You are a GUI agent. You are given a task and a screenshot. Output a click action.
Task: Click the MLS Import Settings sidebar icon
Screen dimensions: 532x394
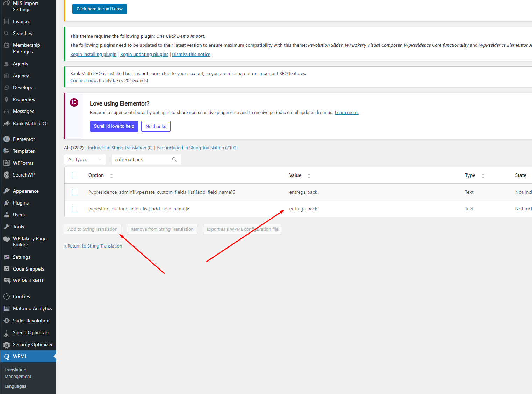[x=7, y=3]
